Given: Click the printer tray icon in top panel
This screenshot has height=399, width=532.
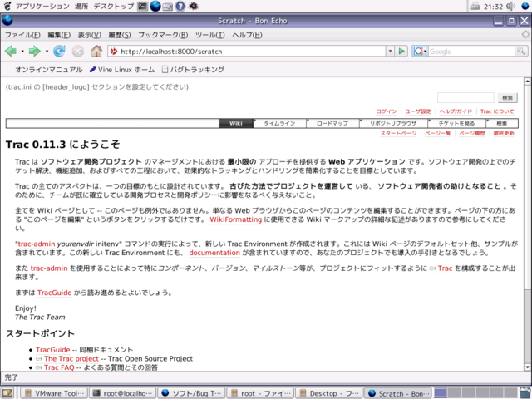Looking at the screenshot, I should (475, 6).
